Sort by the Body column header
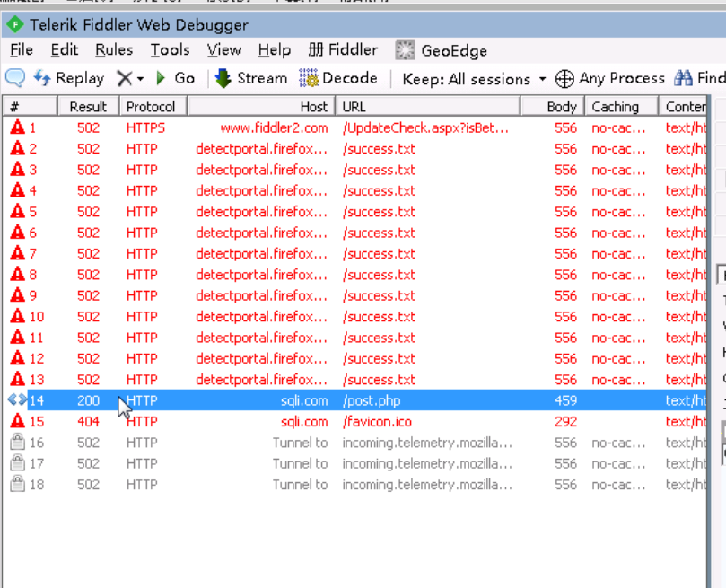The image size is (726, 588). pyautogui.click(x=553, y=107)
